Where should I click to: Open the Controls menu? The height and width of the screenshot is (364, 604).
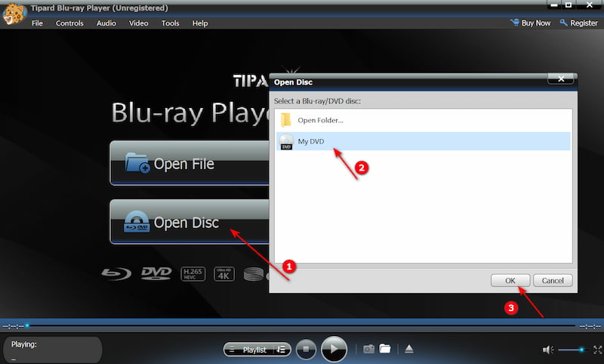[x=69, y=23]
